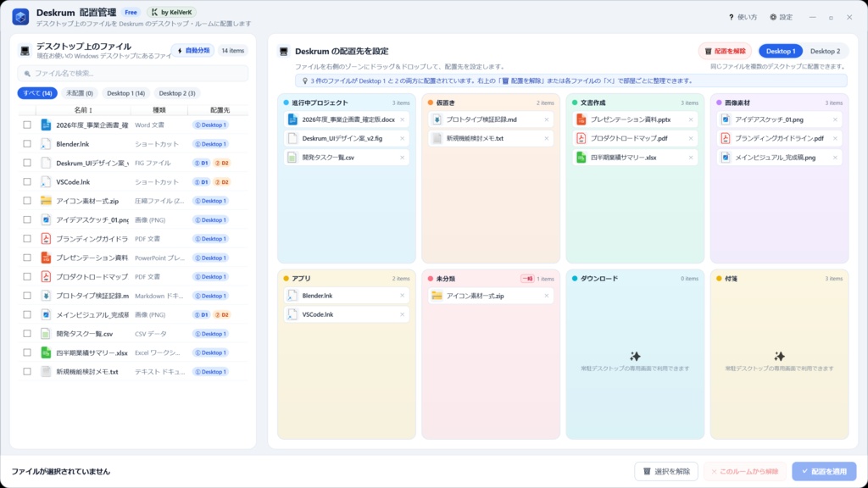Check the box for 開発タスク一覧.csv row
Screen dimensions: 868x488
click(x=27, y=334)
